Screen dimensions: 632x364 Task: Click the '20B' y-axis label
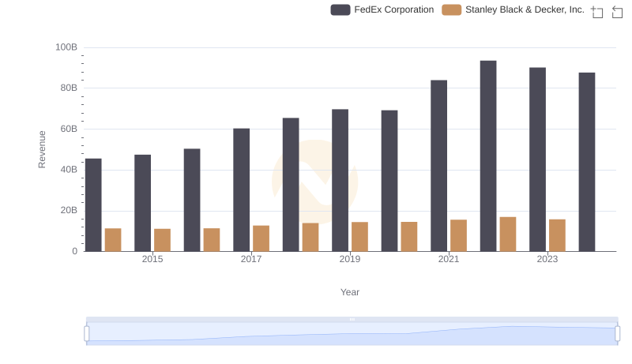(69, 211)
